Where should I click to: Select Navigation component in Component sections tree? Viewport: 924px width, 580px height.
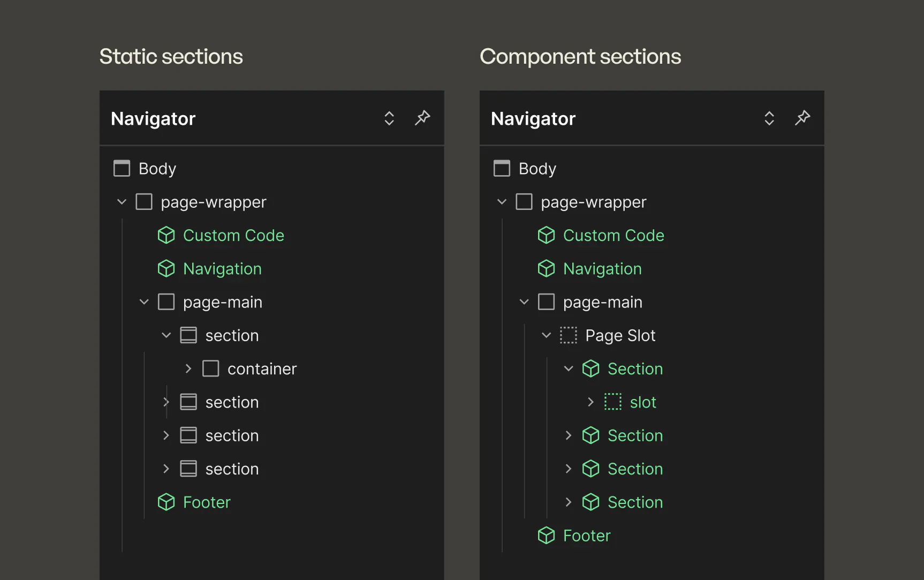pyautogui.click(x=602, y=269)
